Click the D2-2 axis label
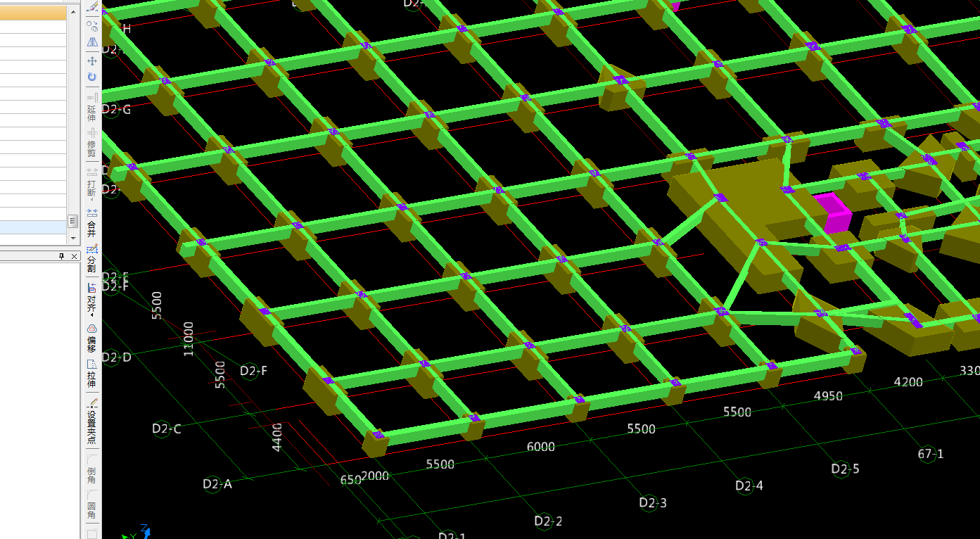 548,521
